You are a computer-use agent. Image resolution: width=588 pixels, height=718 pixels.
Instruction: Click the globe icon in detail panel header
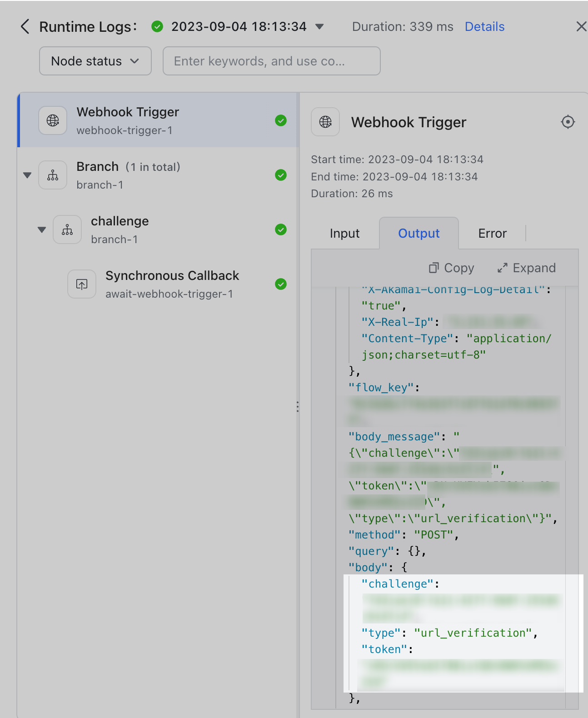325,122
